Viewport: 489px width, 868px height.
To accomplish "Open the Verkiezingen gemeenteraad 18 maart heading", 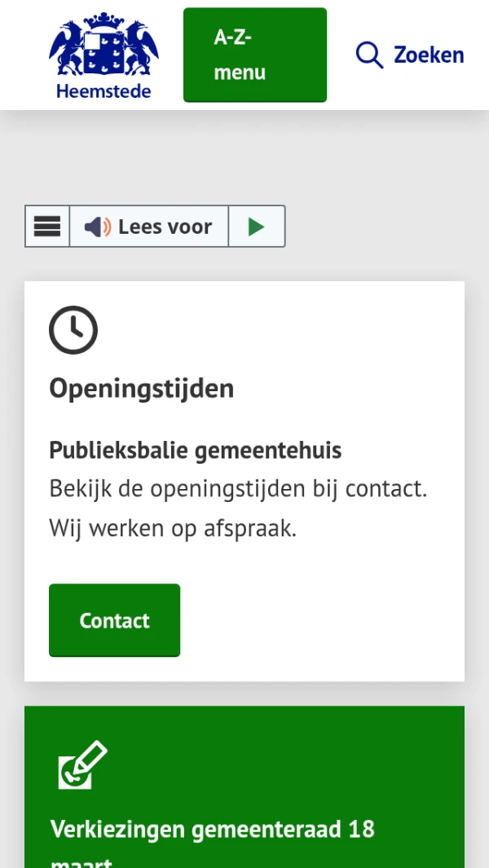I will click(212, 830).
